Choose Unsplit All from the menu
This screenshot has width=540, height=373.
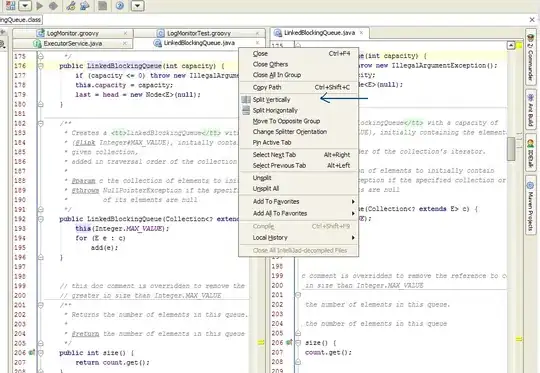[299, 189]
